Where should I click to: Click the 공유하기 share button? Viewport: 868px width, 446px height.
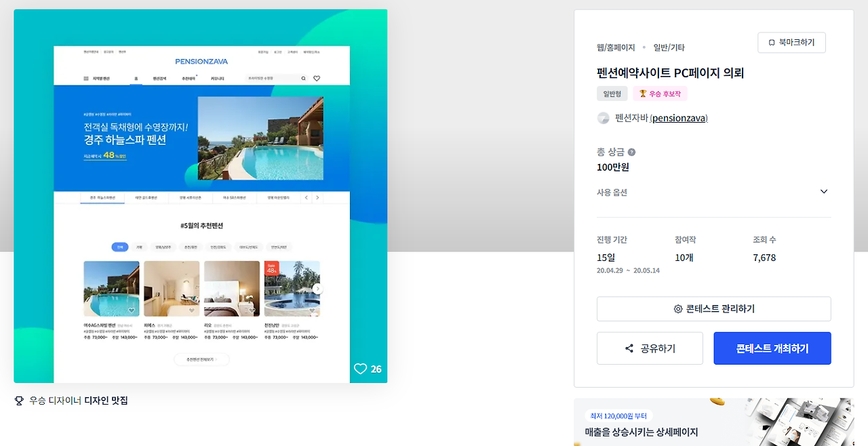[x=650, y=348]
